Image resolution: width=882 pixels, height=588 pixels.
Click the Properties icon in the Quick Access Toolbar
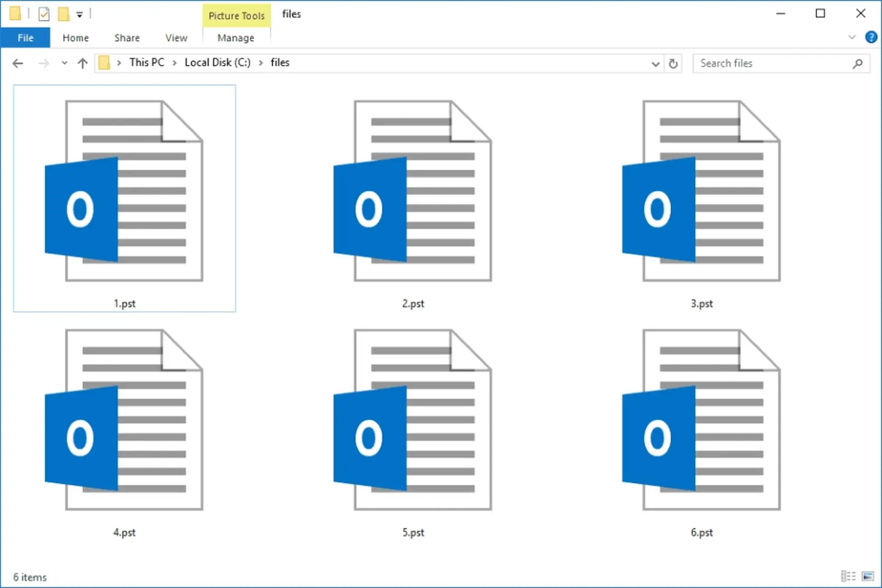(44, 14)
